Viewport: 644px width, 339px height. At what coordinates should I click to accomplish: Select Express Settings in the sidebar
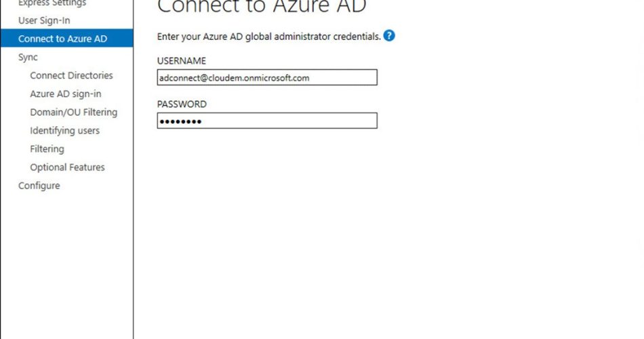52,3
